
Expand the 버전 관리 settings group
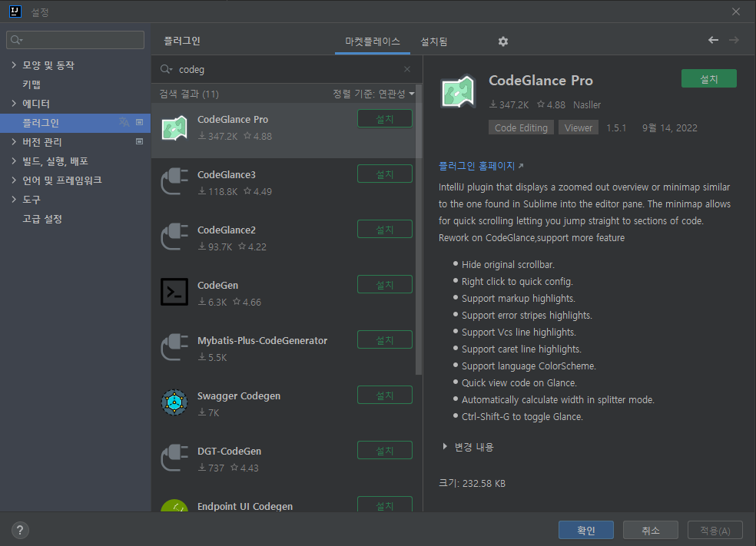tap(14, 141)
